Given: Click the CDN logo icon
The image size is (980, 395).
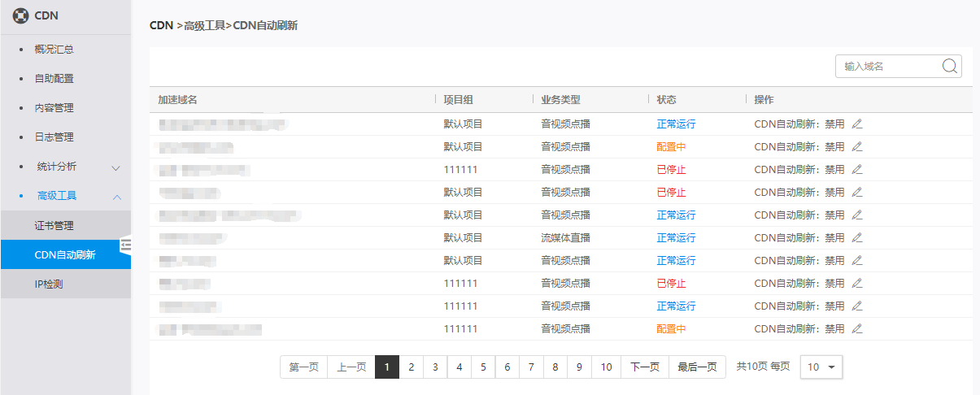Looking at the screenshot, I should pos(19,15).
